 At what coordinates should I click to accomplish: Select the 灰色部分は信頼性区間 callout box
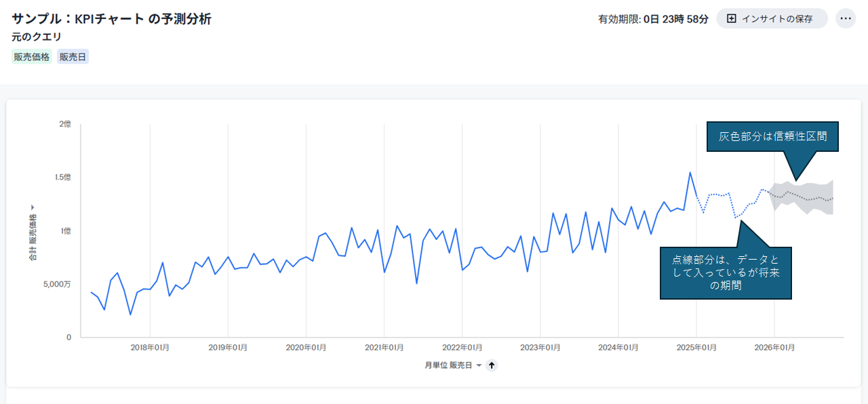772,136
